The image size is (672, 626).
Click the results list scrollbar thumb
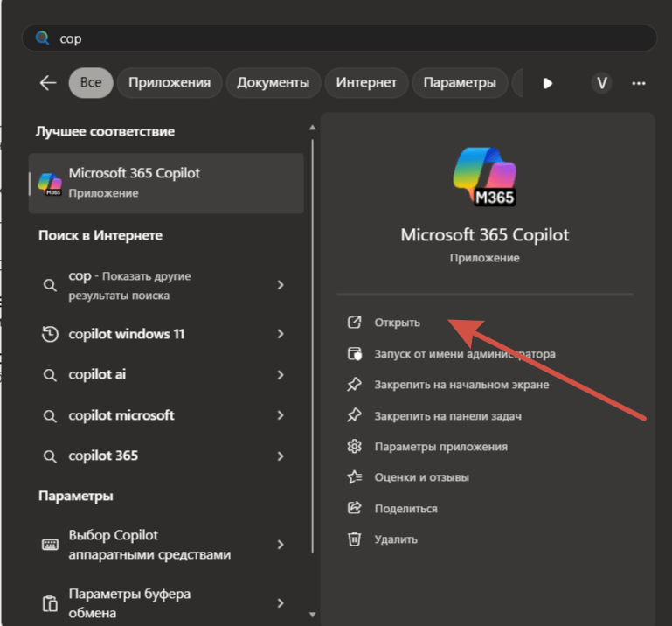[313, 345]
